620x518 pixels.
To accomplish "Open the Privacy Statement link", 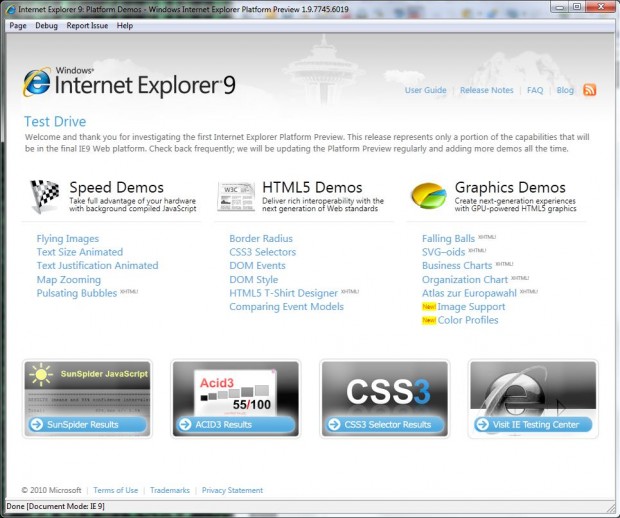I will [x=232, y=490].
